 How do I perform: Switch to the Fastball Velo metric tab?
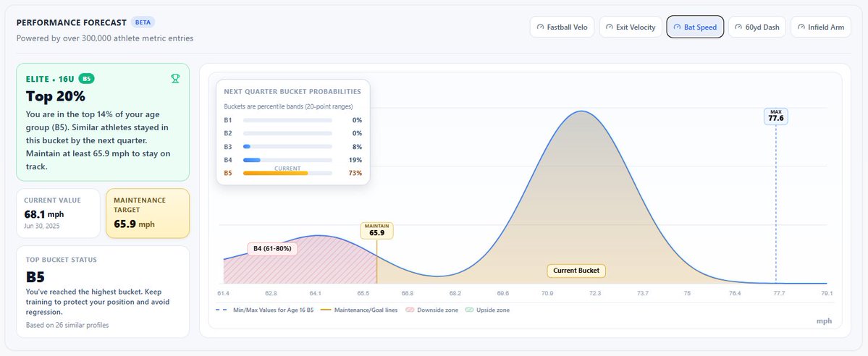pos(562,27)
